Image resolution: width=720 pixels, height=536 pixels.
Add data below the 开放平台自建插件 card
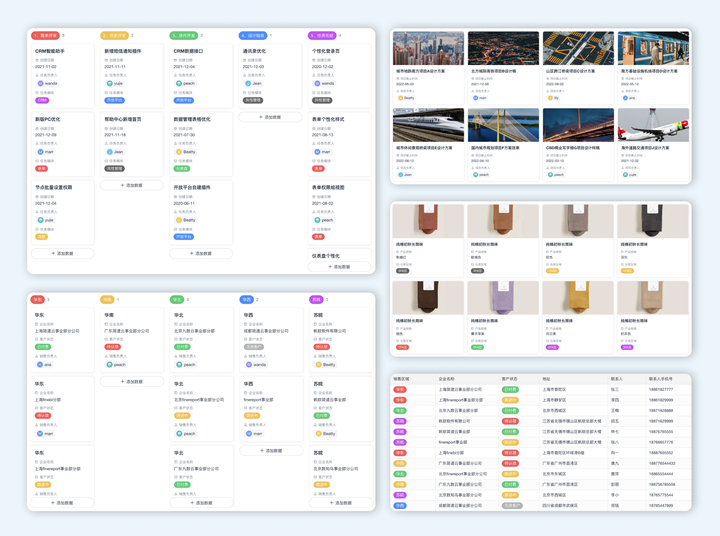[x=201, y=254]
